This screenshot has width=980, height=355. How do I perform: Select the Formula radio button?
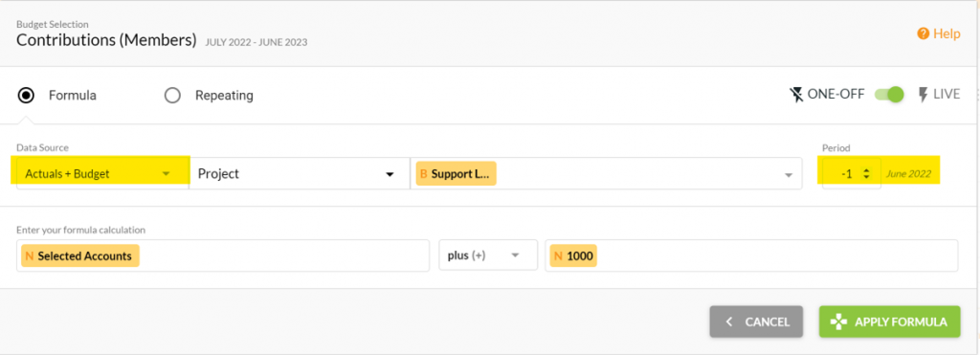point(26,96)
